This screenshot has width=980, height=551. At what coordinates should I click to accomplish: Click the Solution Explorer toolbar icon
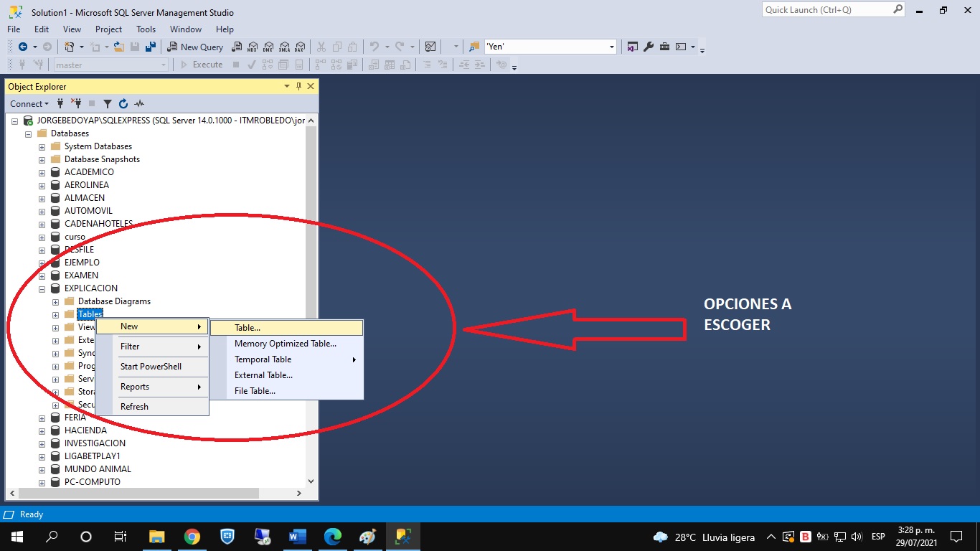[633, 47]
